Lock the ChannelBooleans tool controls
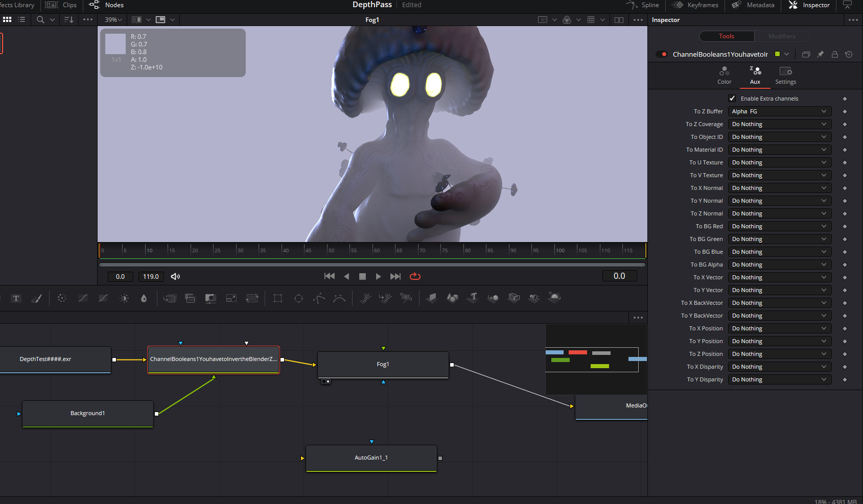863x504 pixels. (835, 54)
